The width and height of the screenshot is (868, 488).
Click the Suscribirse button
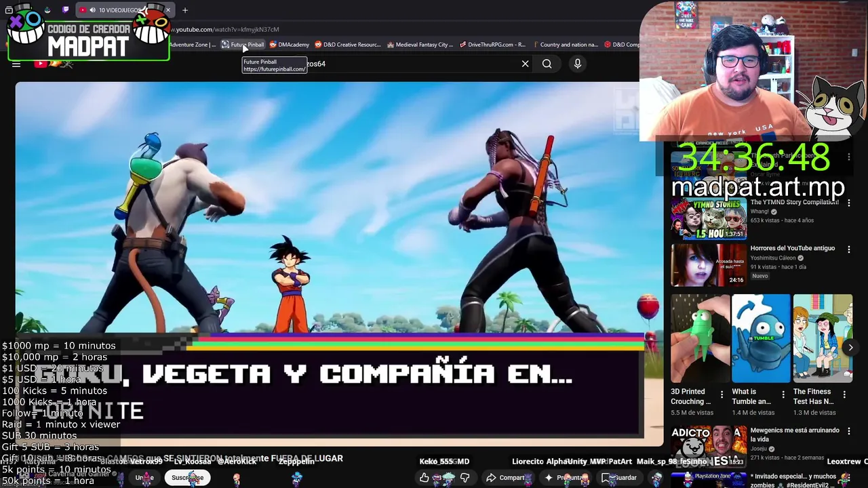coord(187,478)
